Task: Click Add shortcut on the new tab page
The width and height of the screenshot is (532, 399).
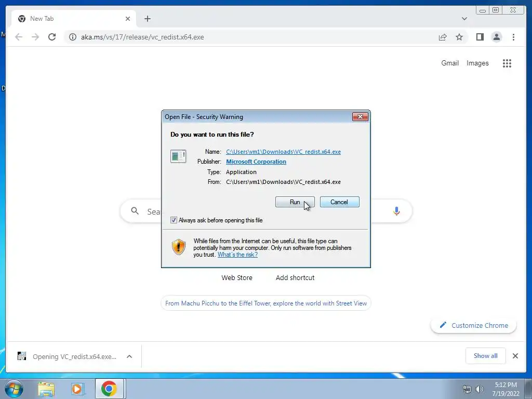Action: pos(295,277)
